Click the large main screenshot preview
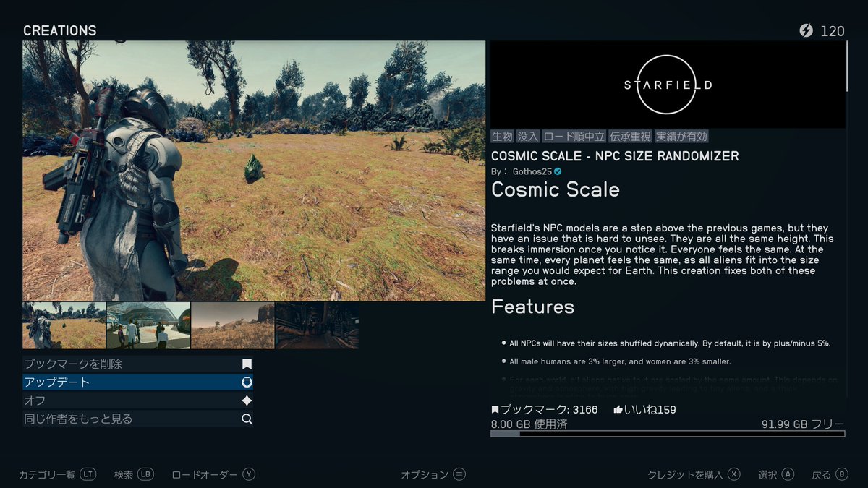 pos(254,171)
